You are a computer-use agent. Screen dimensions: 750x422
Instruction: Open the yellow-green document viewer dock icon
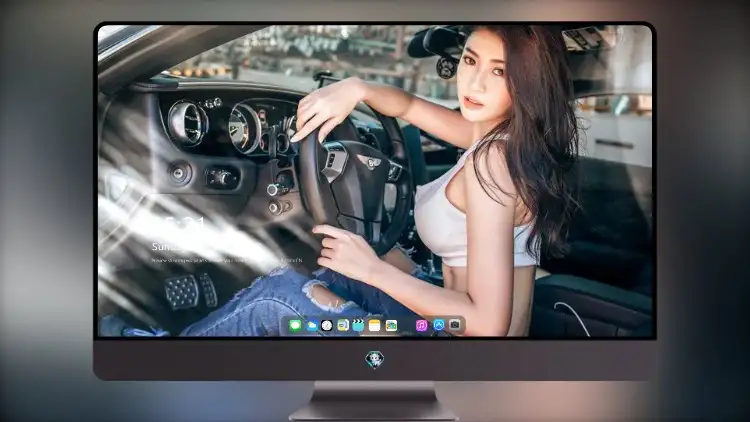(342, 326)
